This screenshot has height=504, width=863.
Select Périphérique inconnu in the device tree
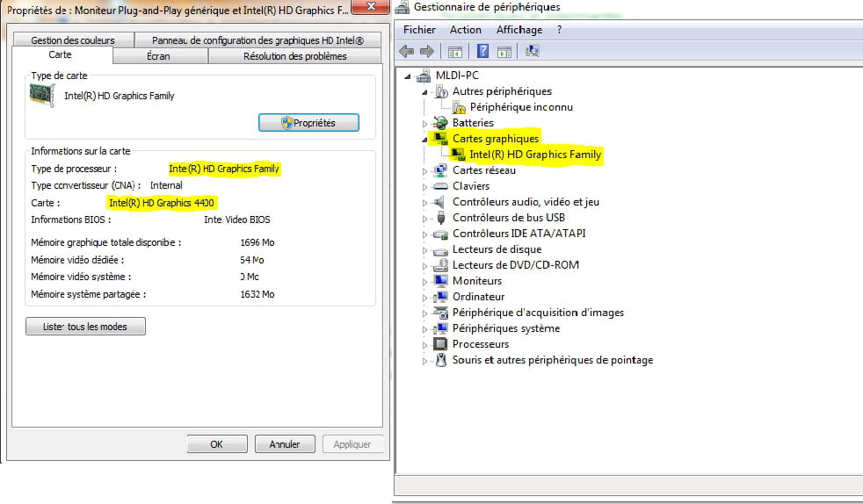coord(521,107)
